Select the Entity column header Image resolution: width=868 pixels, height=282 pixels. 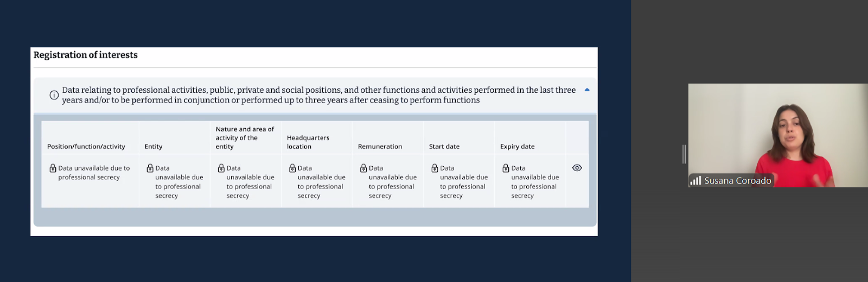tap(154, 147)
